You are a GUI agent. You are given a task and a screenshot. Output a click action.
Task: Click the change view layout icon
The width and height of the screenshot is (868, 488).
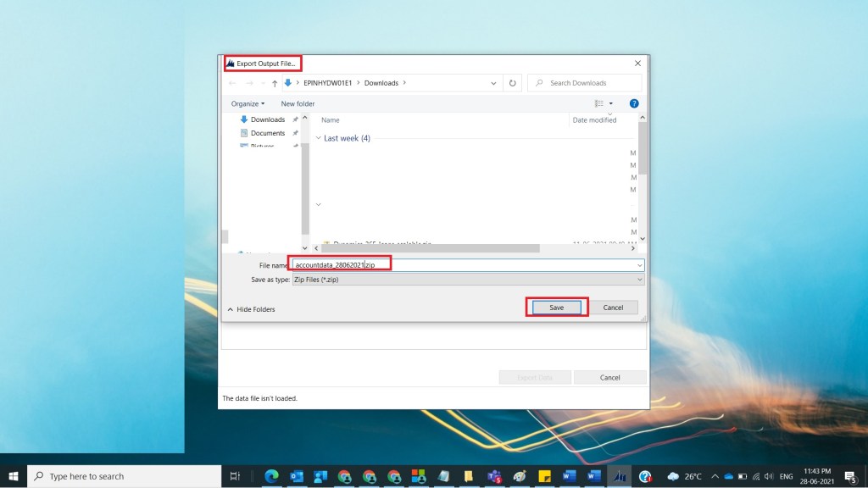(599, 103)
